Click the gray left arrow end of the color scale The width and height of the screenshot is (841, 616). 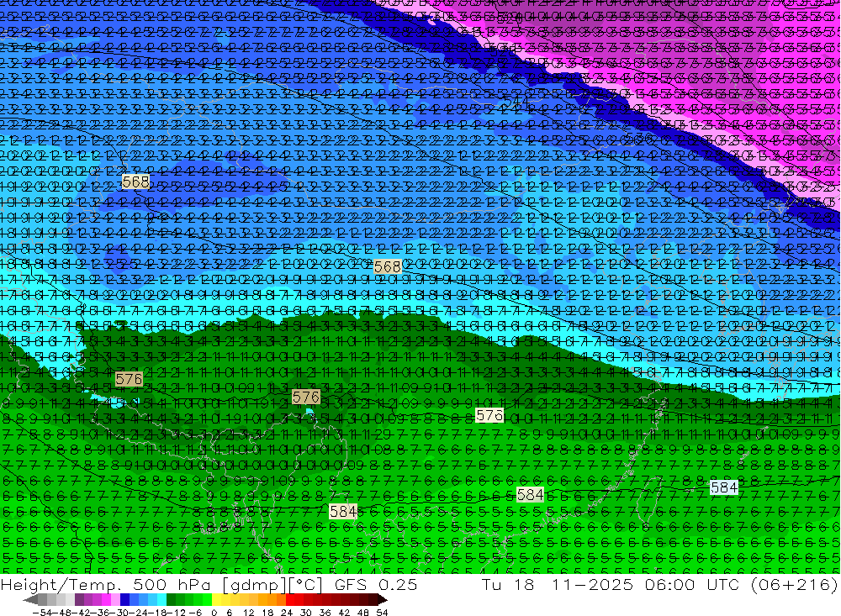click(x=30, y=600)
